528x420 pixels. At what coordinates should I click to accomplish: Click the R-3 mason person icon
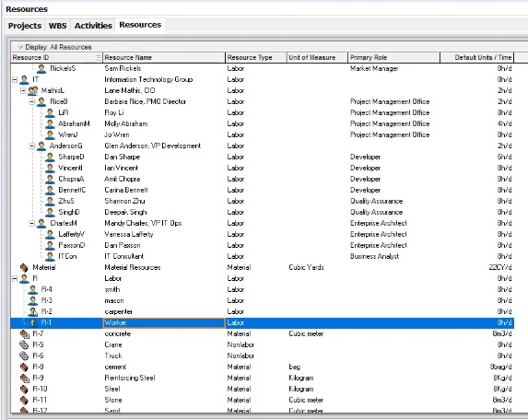tap(32, 300)
